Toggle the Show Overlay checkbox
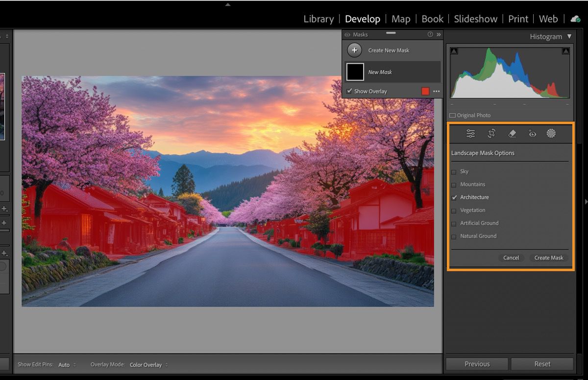Image resolution: width=588 pixels, height=380 pixels. pyautogui.click(x=349, y=91)
